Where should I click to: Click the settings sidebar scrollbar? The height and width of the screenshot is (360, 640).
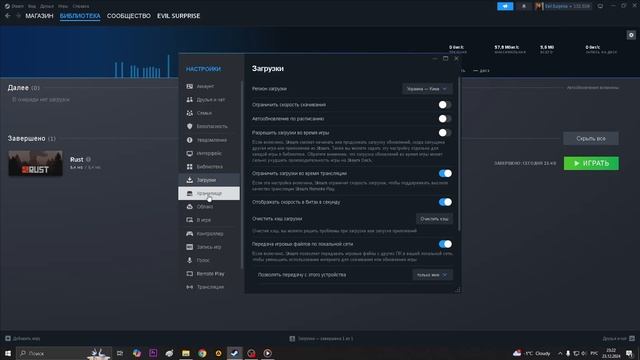coord(242,175)
